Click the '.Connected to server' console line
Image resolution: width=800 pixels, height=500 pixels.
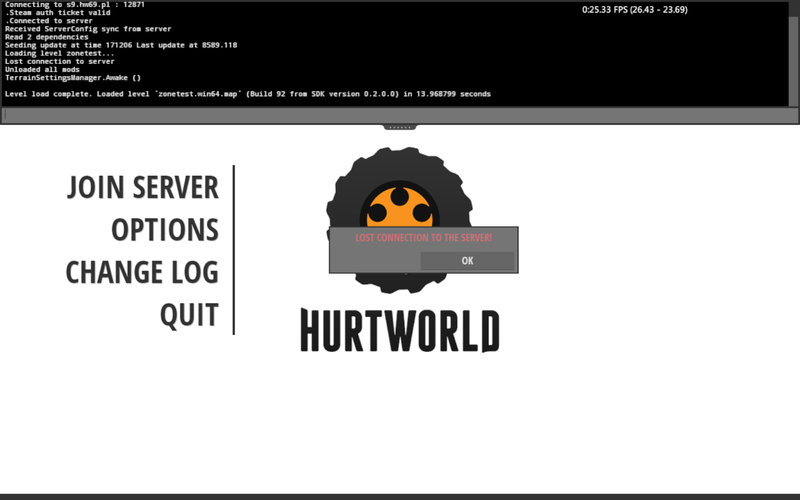[49, 20]
